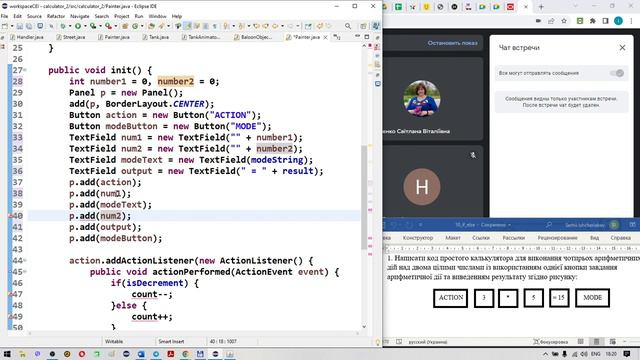This screenshot has width=640, height=360.
Task: Click the русский (Украина) language in Word status bar
Action: point(427,342)
